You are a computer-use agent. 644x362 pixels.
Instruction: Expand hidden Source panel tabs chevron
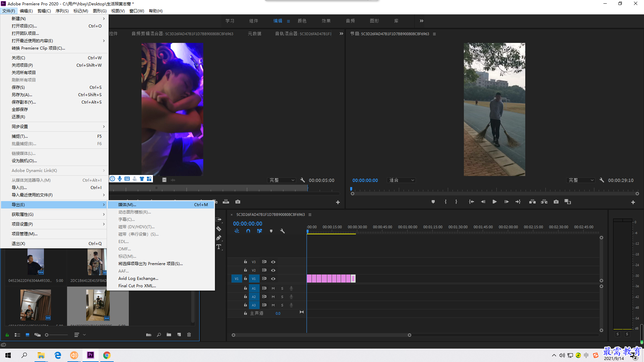point(341,34)
